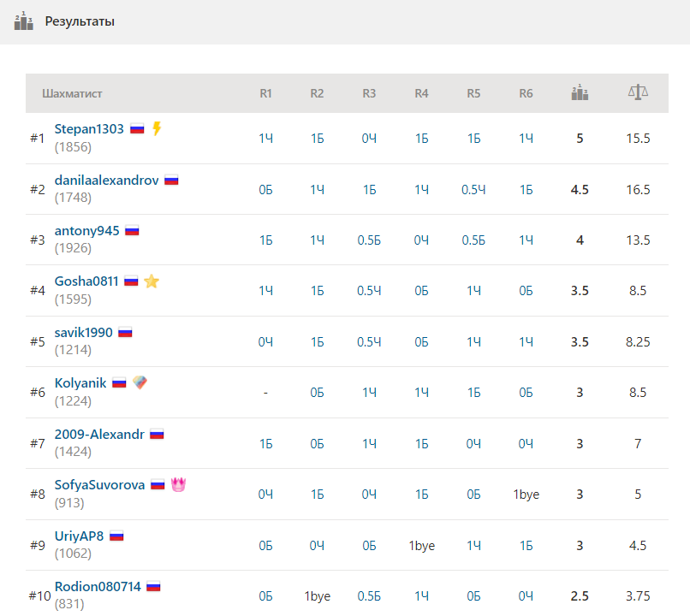Open 2009-Alexandr's round 5 game 0Ч

(473, 444)
